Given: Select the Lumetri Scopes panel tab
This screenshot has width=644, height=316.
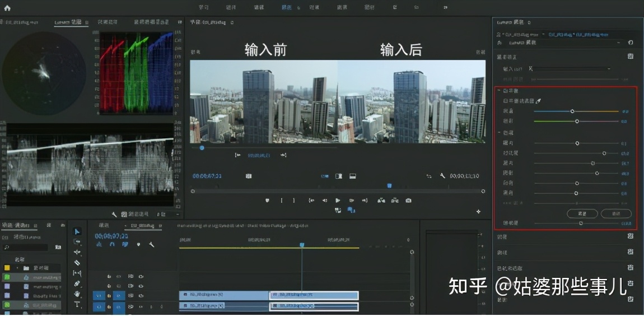Looking at the screenshot, I should pos(68,22).
